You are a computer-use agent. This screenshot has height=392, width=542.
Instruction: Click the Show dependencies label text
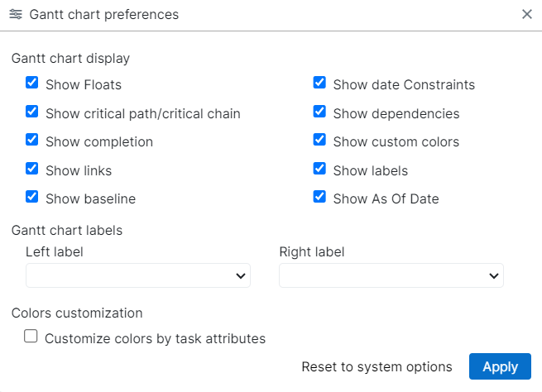coord(396,113)
